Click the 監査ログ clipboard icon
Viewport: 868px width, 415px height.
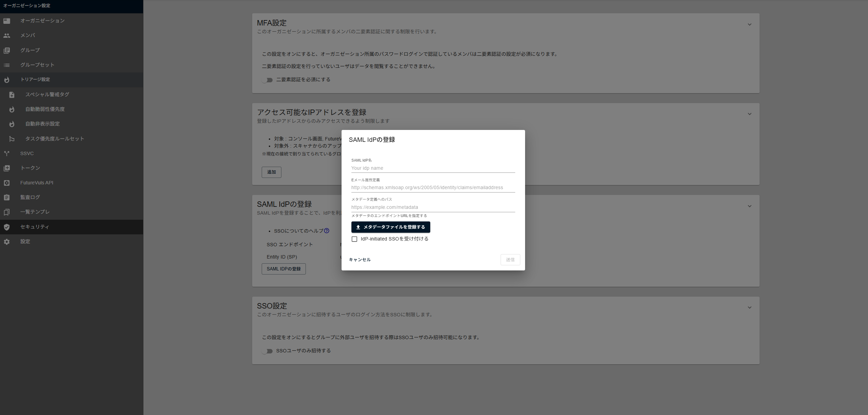[x=7, y=197]
